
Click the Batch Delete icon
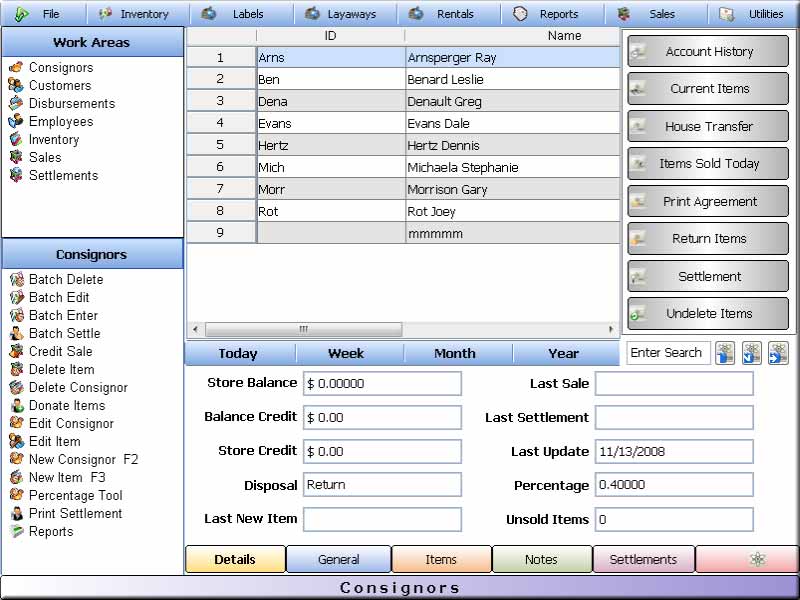(17, 279)
